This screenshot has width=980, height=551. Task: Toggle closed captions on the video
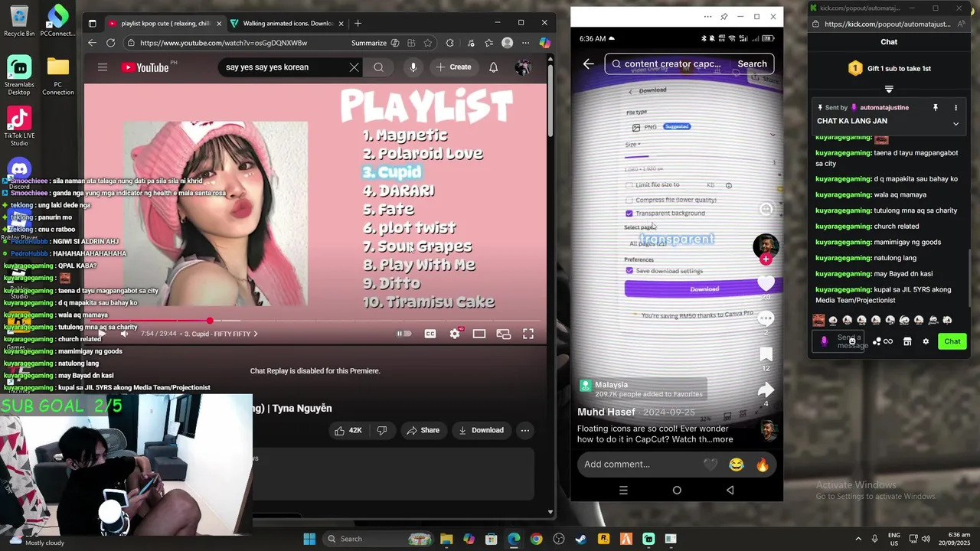(430, 334)
